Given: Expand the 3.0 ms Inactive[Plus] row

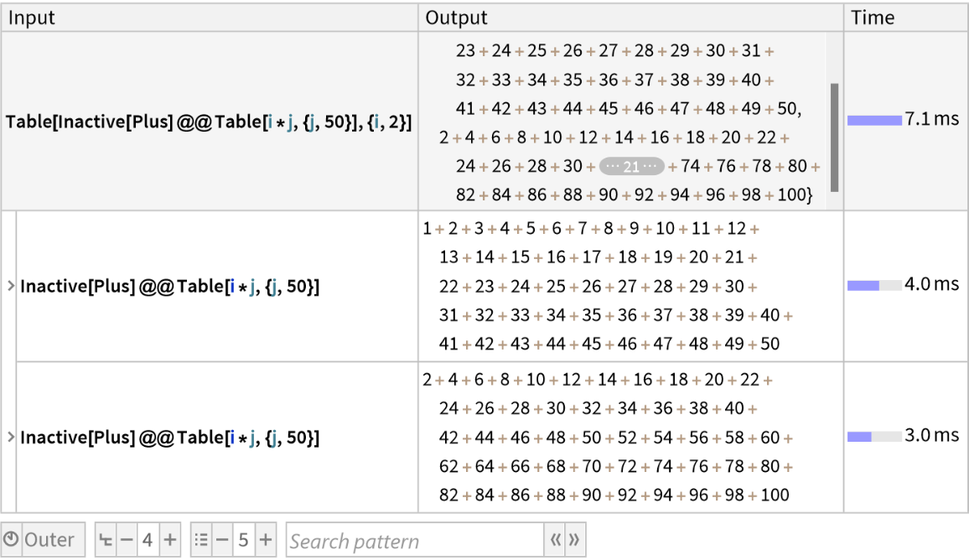Looking at the screenshot, I should pyautogui.click(x=11, y=438).
